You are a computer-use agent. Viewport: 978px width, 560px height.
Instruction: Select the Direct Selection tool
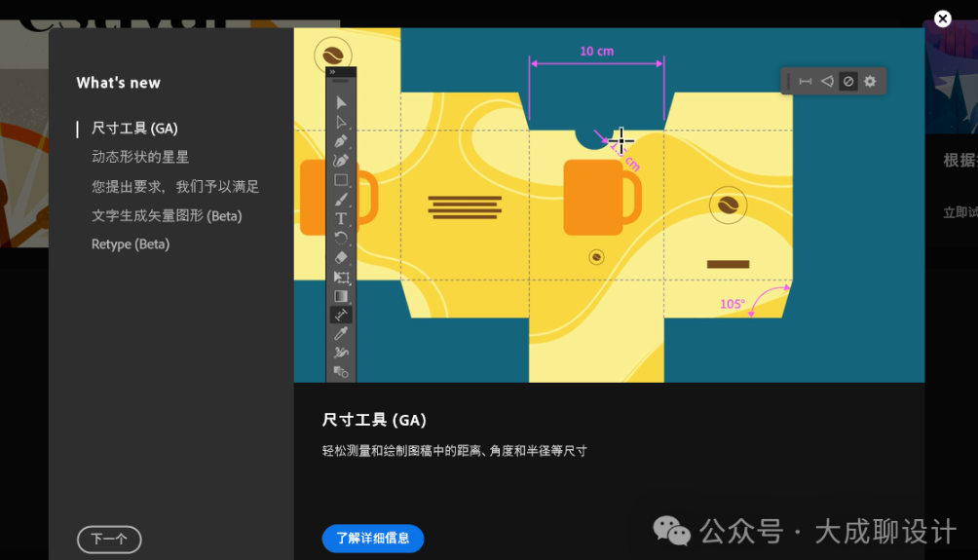pos(341,122)
